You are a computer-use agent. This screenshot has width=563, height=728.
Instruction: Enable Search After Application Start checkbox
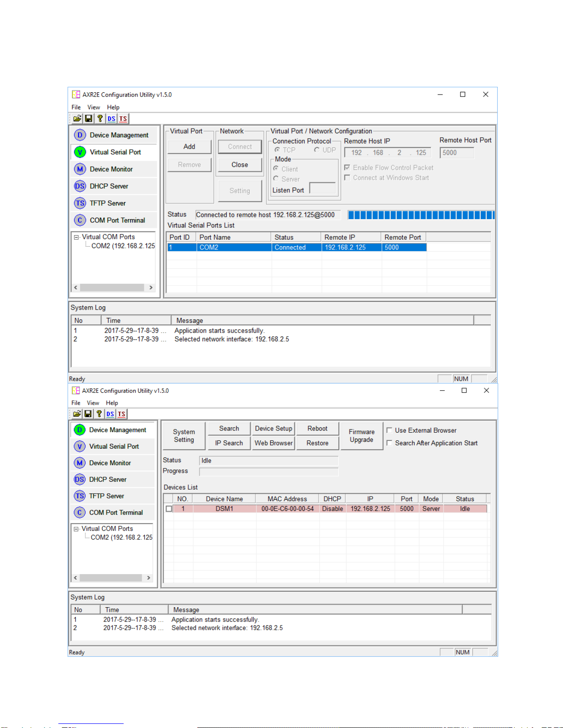(389, 443)
